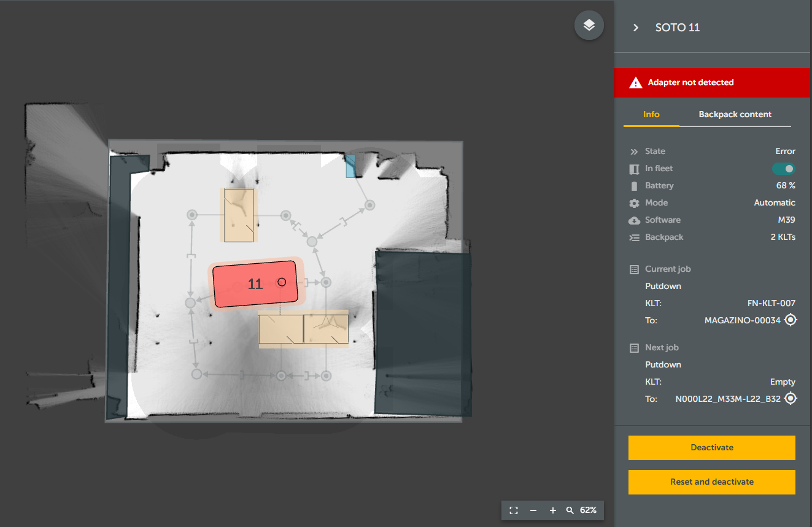Click the Current job list icon
Screen dimensions: 812x527
click(635, 269)
